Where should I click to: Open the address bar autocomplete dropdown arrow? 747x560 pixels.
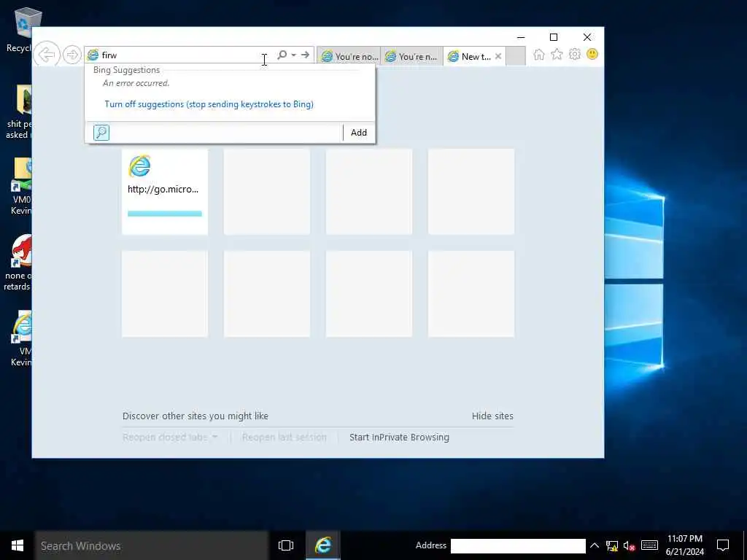293,55
